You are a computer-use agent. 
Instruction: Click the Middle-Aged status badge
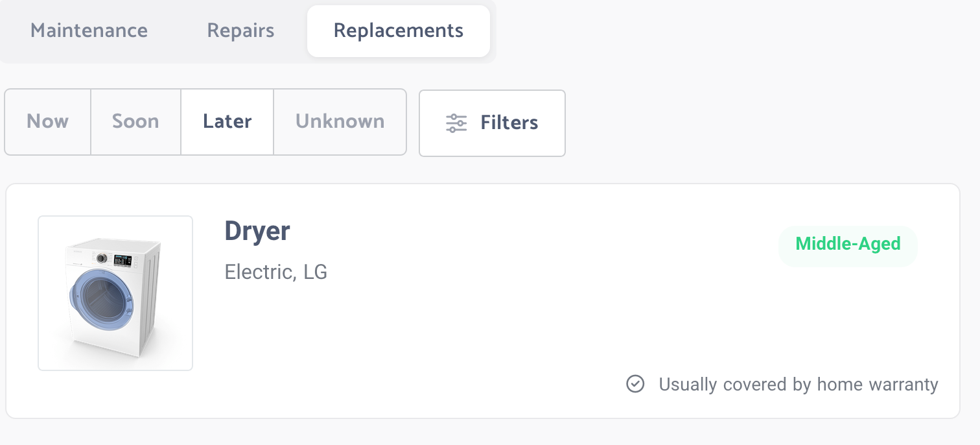(x=848, y=245)
